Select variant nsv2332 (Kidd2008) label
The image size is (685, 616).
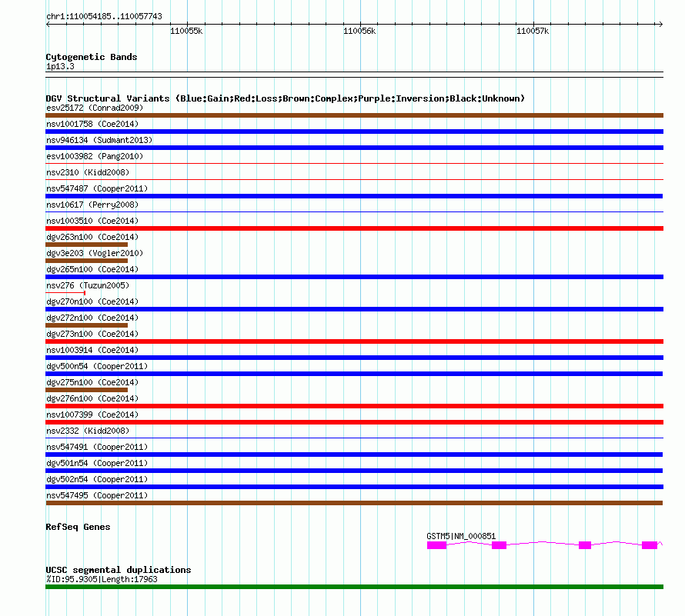[88, 431]
